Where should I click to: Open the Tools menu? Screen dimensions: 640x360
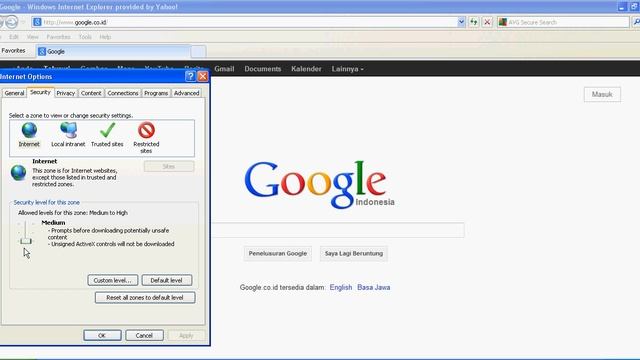(x=85, y=37)
